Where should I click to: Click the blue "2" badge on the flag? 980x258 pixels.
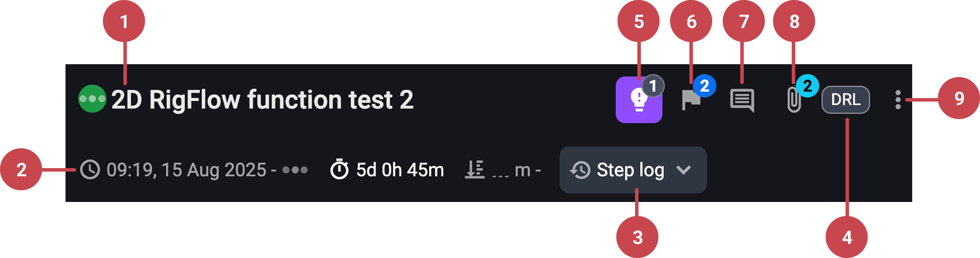point(704,86)
